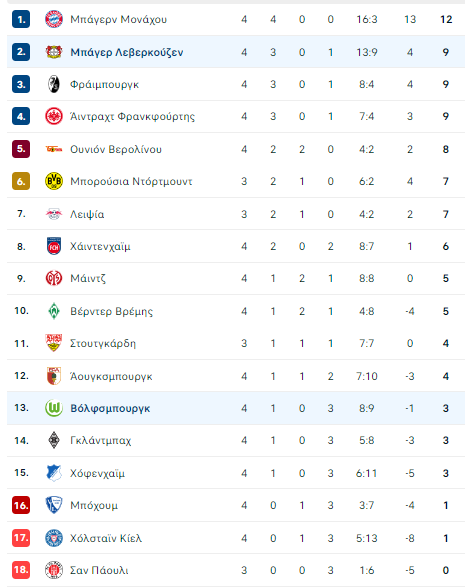Open the Μπάγερν Μονάχου team link
Image resolution: width=465 pixels, height=588 pixels.
pos(118,19)
